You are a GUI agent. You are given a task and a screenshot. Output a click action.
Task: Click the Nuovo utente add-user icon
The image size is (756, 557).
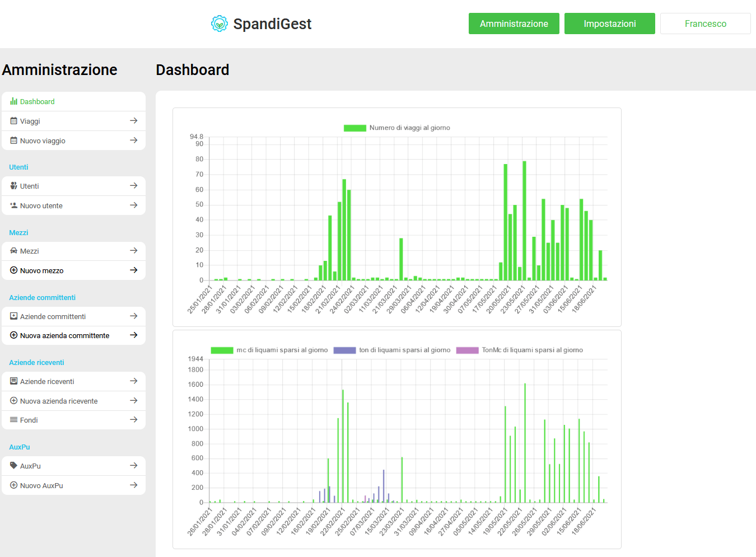(12, 205)
